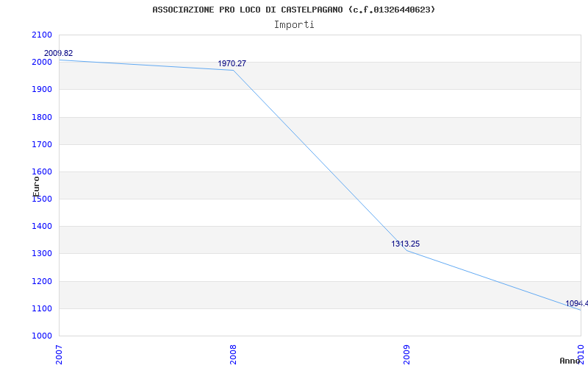Click the 2008 x-axis year label
This screenshot has height=368, width=588.
pyautogui.click(x=233, y=355)
